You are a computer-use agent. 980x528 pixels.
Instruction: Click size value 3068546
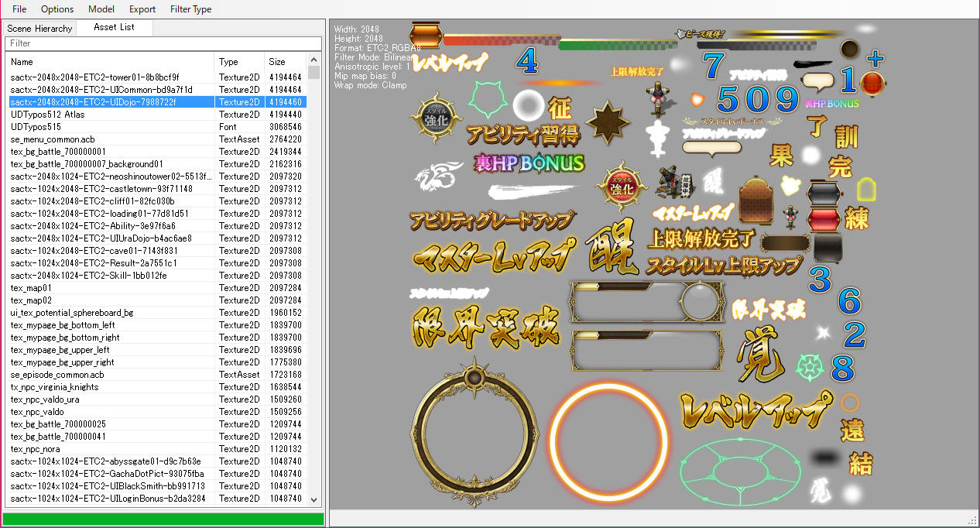click(x=285, y=127)
